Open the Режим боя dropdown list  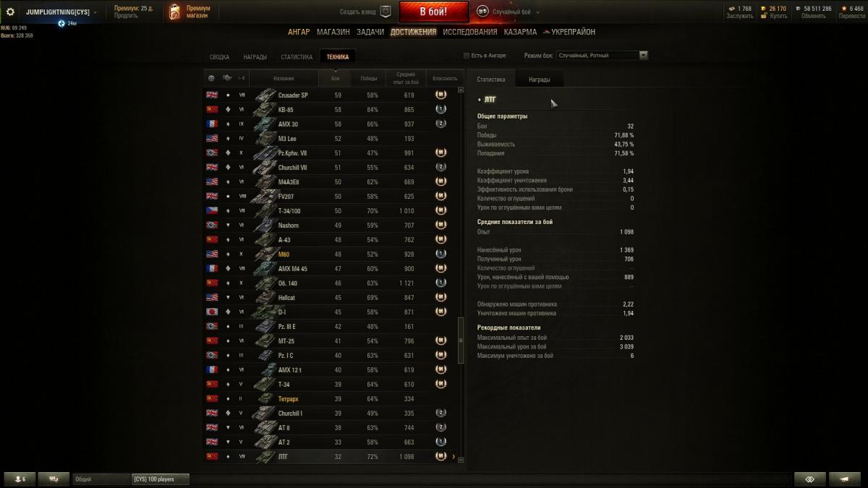tap(602, 56)
